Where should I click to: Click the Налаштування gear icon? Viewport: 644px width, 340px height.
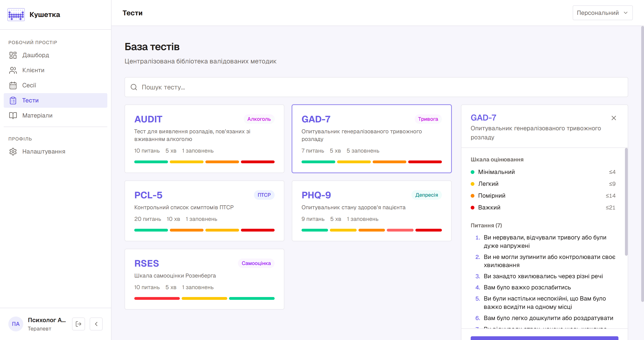pyautogui.click(x=13, y=151)
